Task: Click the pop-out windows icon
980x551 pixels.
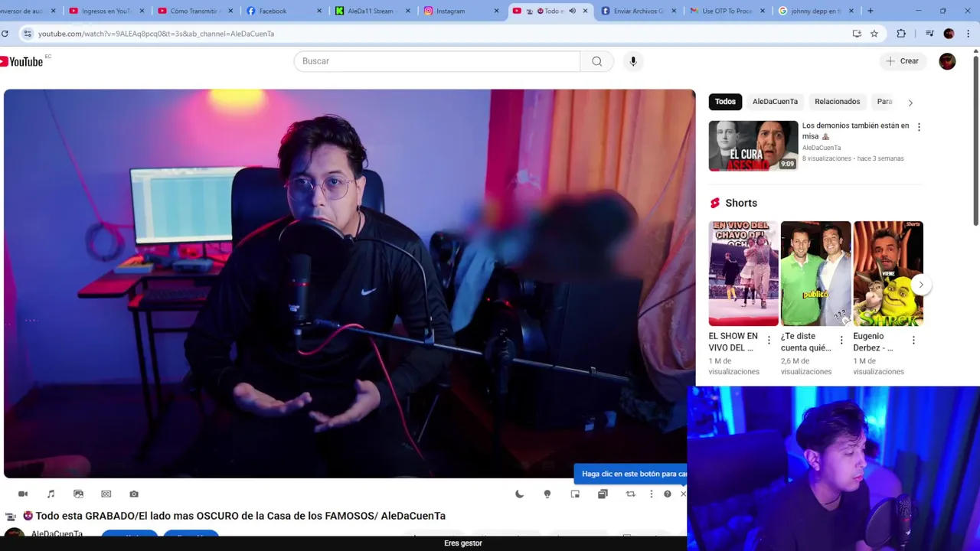Action: pyautogui.click(x=603, y=494)
